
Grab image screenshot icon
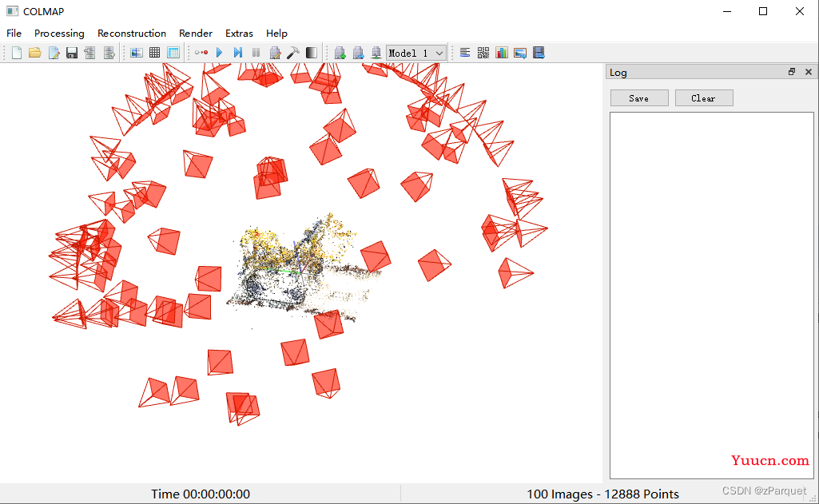[520, 53]
